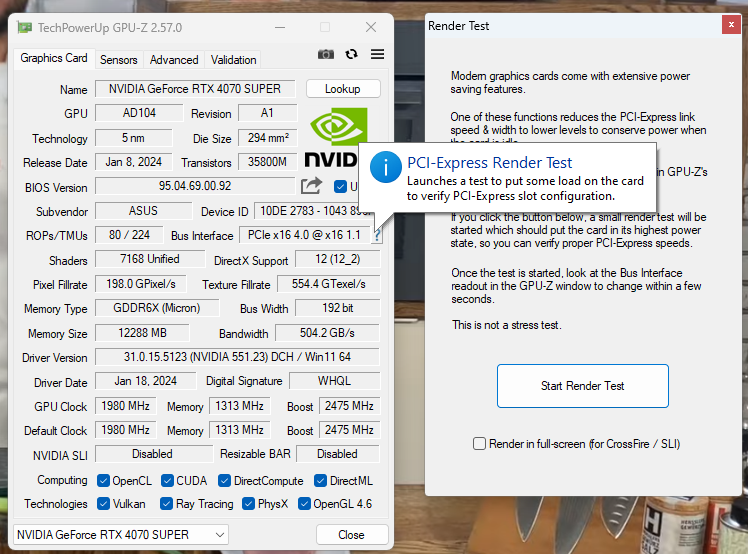Close the Render Test window

pyautogui.click(x=731, y=25)
